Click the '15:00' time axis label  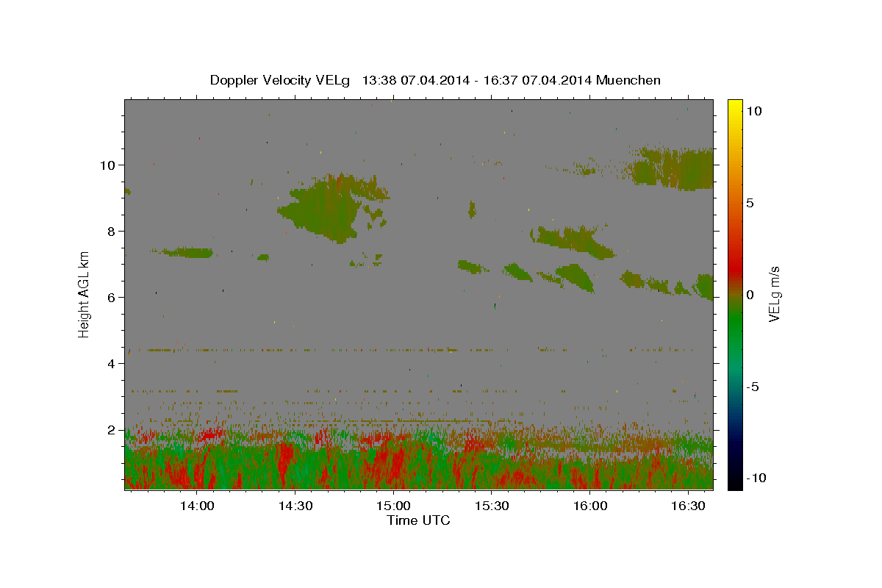[393, 506]
